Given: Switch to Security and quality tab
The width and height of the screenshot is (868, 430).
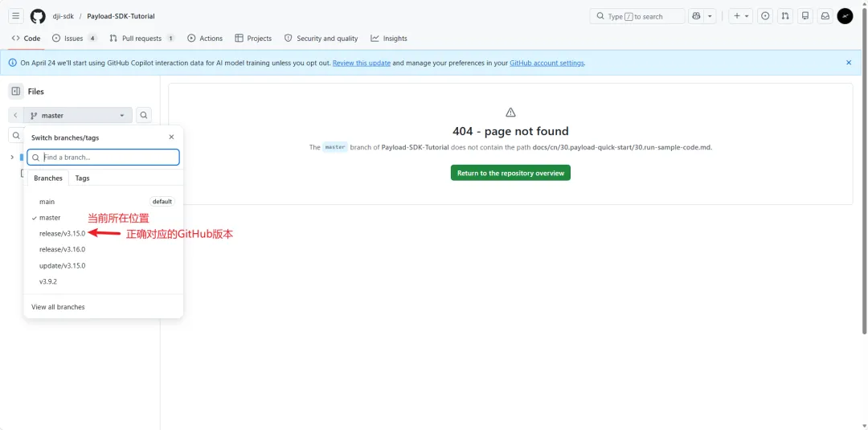Looking at the screenshot, I should pos(321,39).
